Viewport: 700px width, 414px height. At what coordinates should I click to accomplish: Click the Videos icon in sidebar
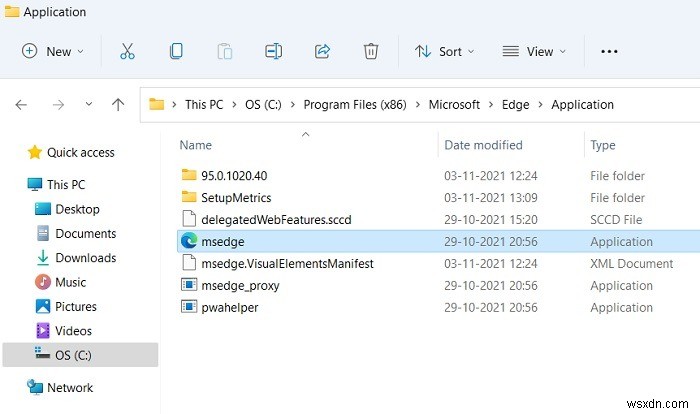pos(43,330)
